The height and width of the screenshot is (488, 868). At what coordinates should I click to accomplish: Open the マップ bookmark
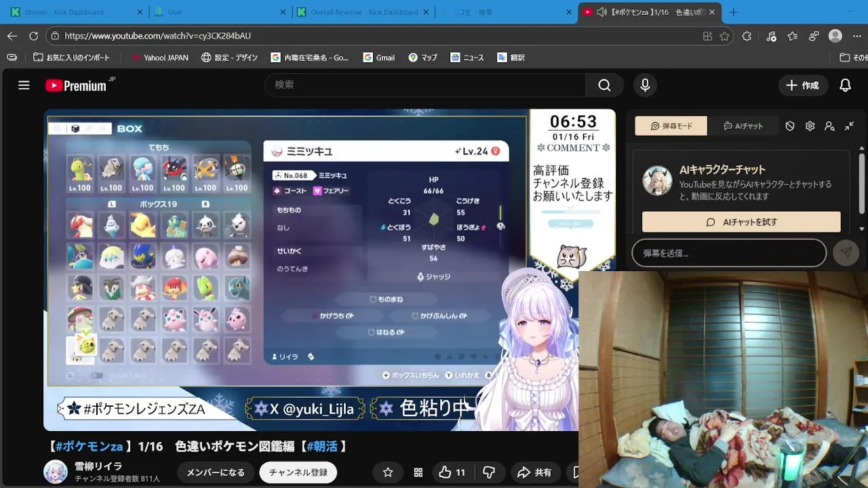point(423,58)
